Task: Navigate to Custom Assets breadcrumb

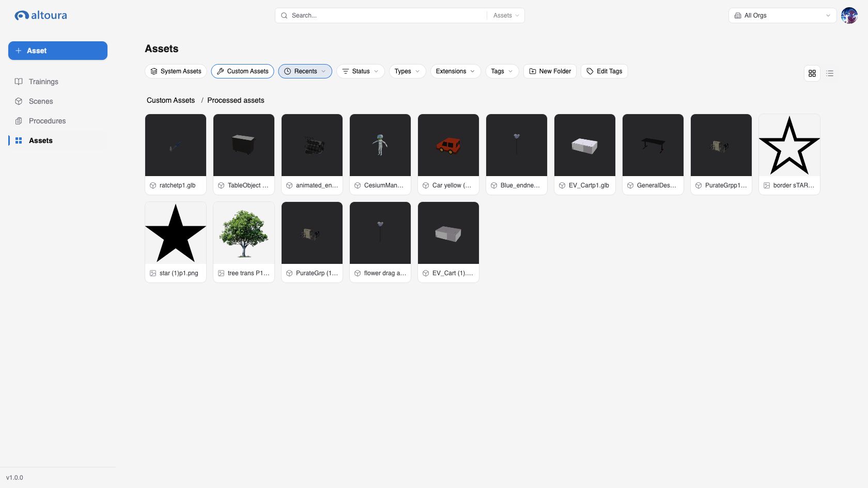Action: 171,100
